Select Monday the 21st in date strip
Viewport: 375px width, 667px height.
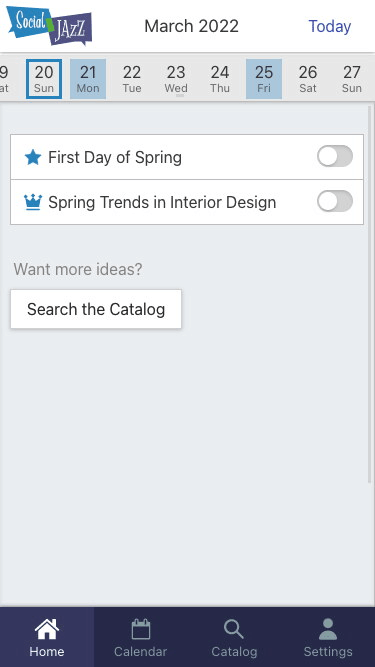pyautogui.click(x=88, y=79)
